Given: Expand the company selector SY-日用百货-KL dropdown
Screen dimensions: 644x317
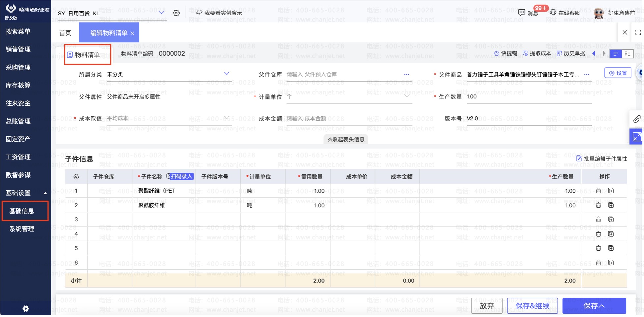Looking at the screenshot, I should click(x=161, y=13).
